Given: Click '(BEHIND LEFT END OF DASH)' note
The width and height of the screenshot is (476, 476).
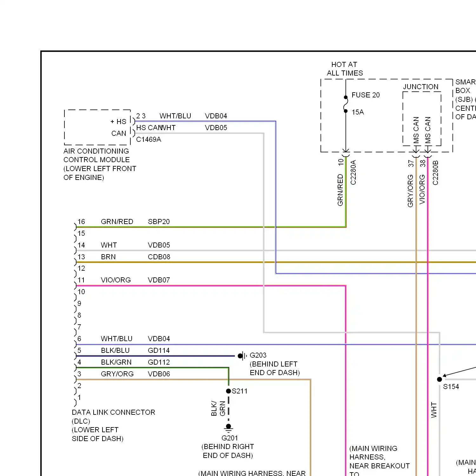Looking at the screenshot, I should tap(275, 368).
